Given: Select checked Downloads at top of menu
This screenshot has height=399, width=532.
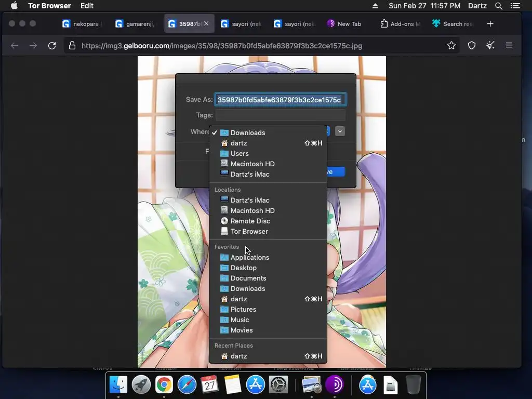Looking at the screenshot, I should coord(268,132).
